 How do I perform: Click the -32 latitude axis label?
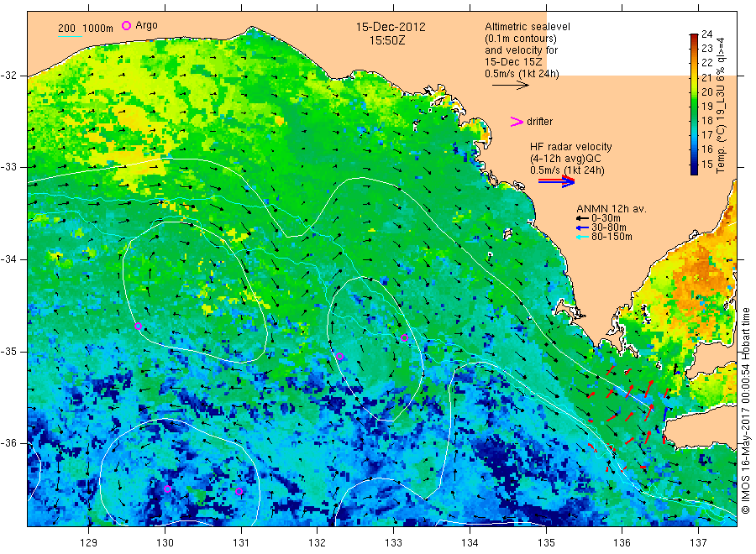click(x=8, y=76)
